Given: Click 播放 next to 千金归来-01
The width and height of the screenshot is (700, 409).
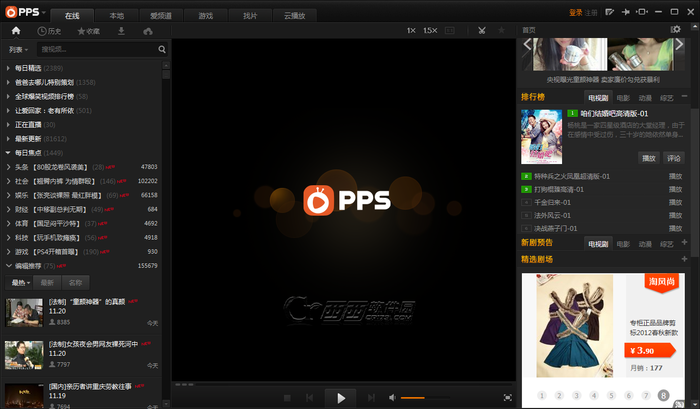Looking at the screenshot, I should tap(675, 202).
